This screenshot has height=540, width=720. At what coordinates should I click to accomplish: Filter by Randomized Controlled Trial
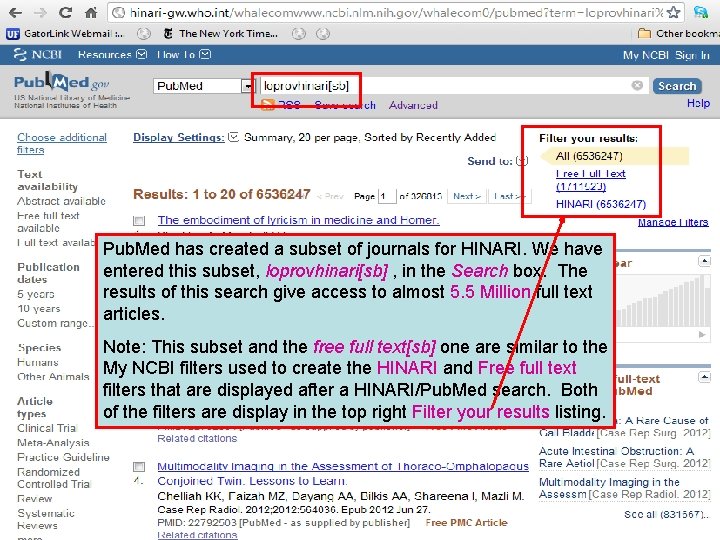(x=54, y=478)
